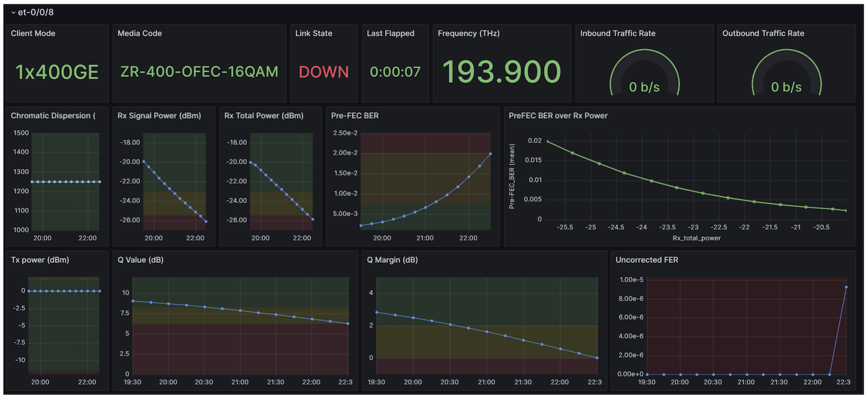The image size is (868, 400).
Task: Open the Q Margin (dB) panel title
Action: click(392, 260)
